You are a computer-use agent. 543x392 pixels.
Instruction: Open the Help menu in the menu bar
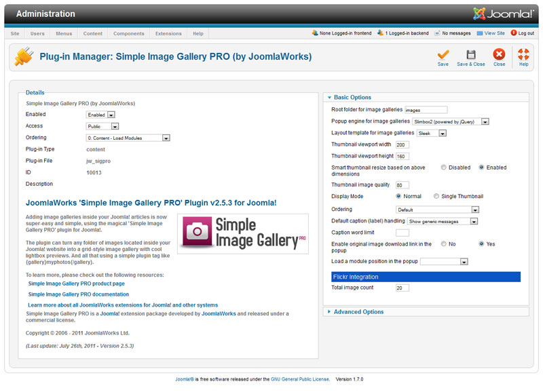tap(198, 33)
